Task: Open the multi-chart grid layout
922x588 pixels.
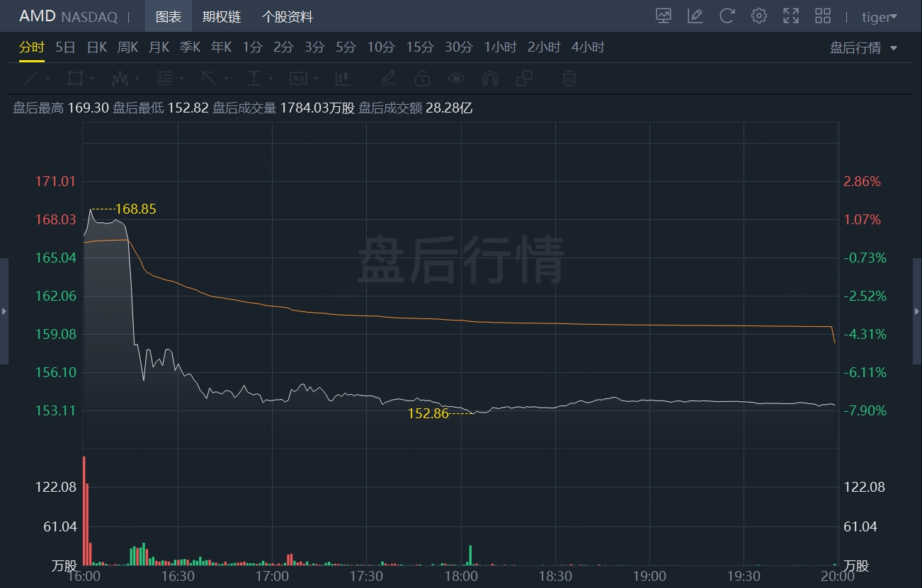Action: (823, 16)
